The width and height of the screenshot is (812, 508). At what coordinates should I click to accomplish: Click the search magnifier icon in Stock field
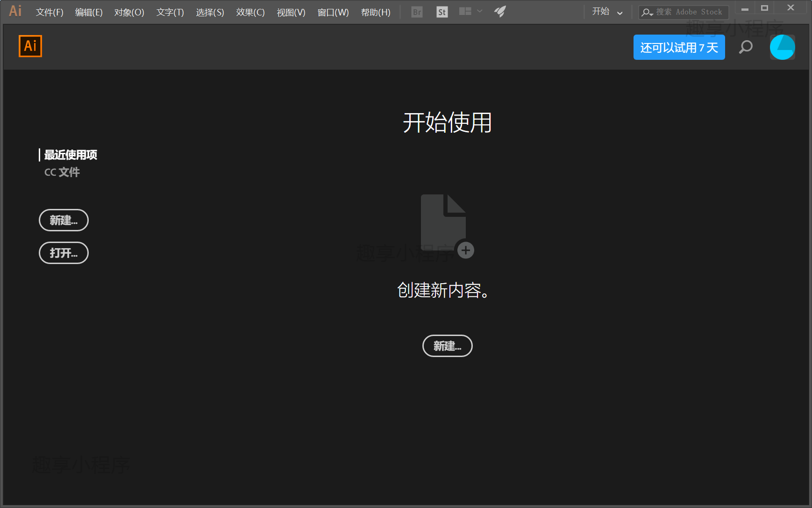click(x=647, y=12)
